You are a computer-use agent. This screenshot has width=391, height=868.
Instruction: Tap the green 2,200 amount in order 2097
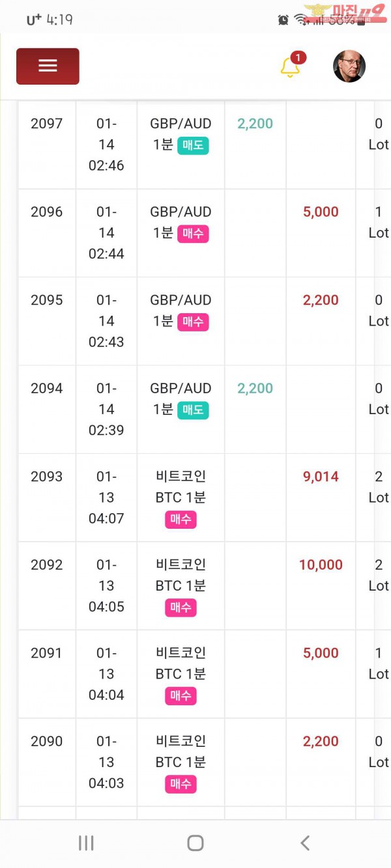pyautogui.click(x=255, y=124)
